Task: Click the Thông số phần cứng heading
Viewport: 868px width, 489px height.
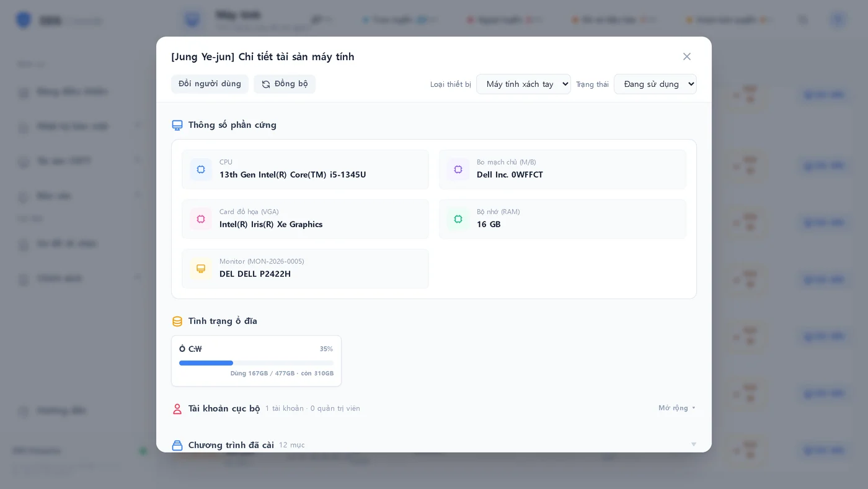Action: 232,125
